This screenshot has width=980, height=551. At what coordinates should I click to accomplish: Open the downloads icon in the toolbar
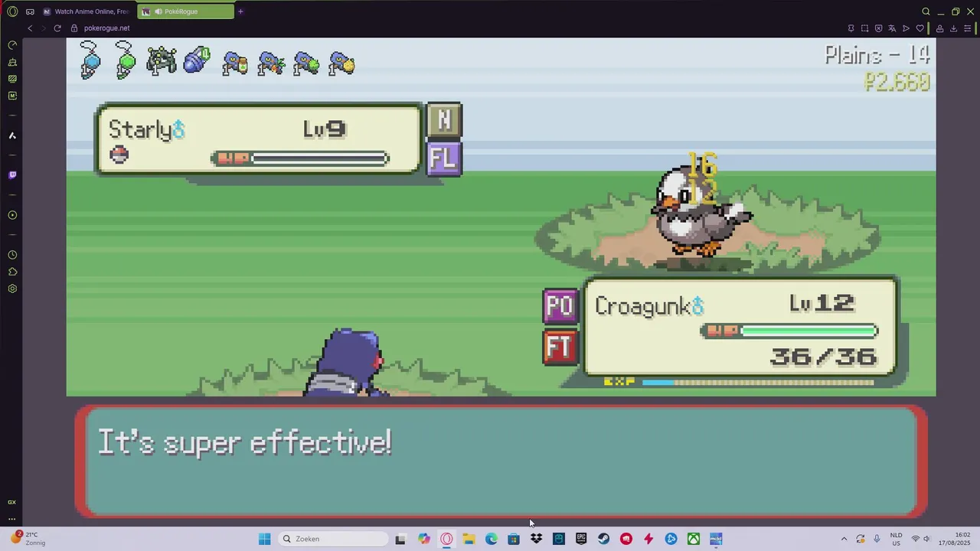[953, 28]
